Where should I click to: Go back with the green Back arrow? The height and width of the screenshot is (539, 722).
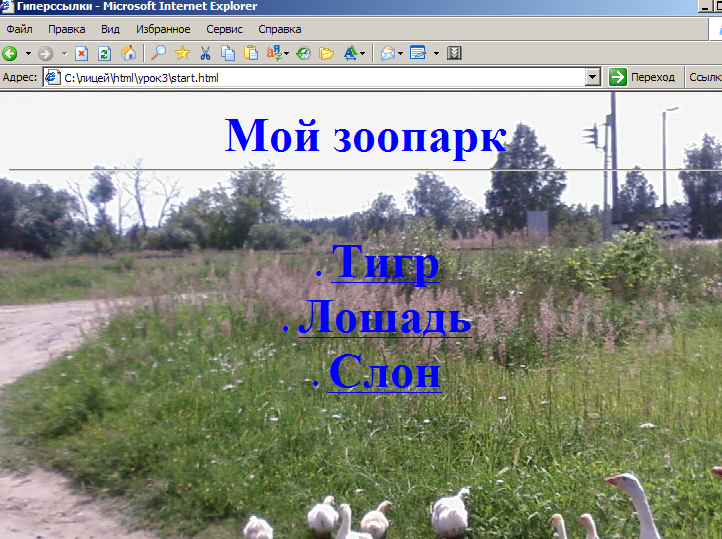(10, 53)
